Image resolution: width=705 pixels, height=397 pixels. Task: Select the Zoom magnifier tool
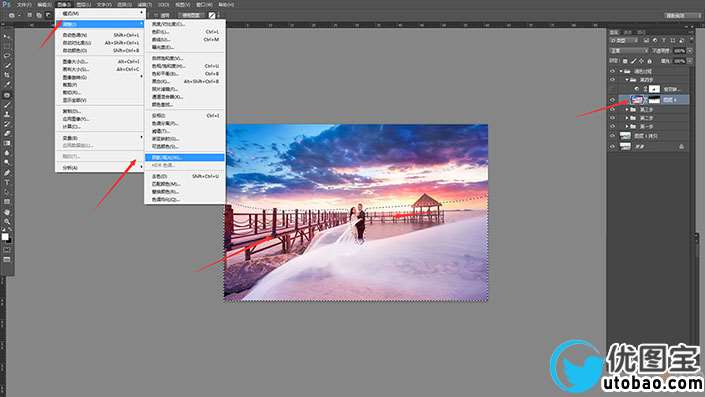[x=7, y=222]
